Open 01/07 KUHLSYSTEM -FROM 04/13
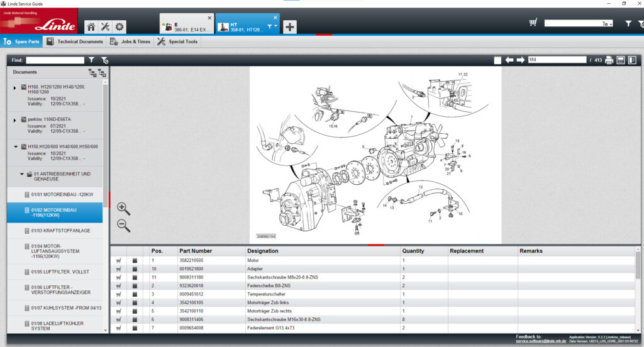Screen dimensions: 644x347 point(55,308)
